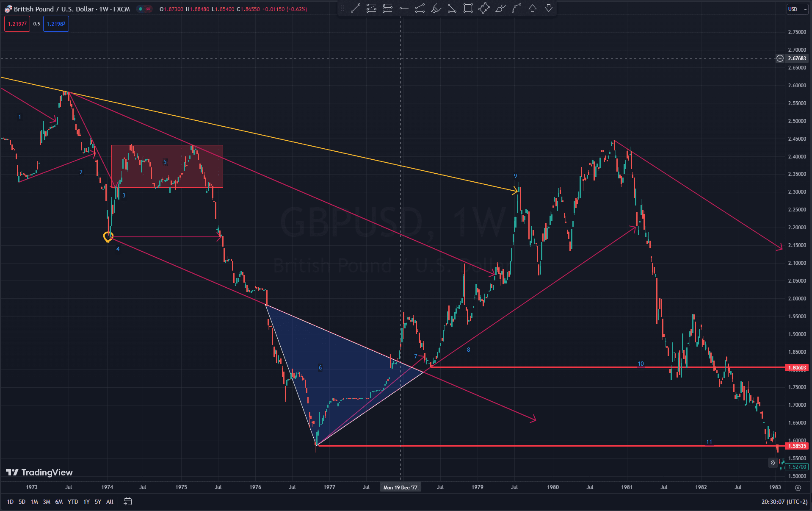Click the TradingView logo

pyautogui.click(x=39, y=472)
